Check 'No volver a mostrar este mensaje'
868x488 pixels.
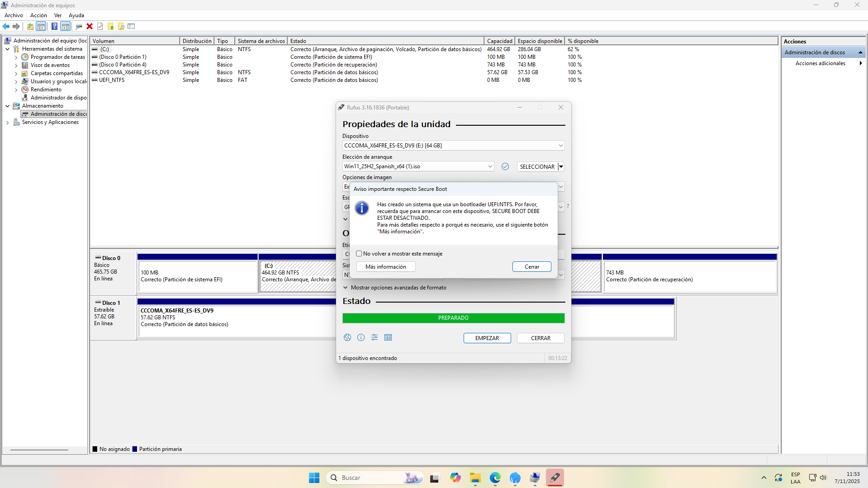point(359,254)
